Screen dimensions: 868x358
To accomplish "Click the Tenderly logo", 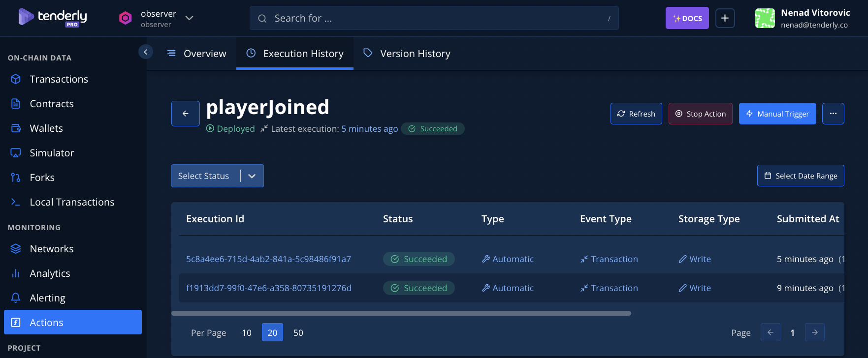I will point(53,17).
